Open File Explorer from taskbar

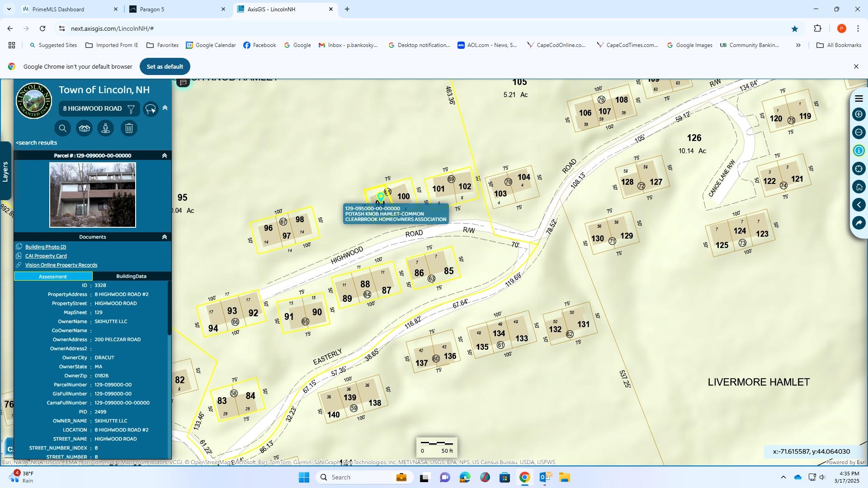[x=564, y=477]
